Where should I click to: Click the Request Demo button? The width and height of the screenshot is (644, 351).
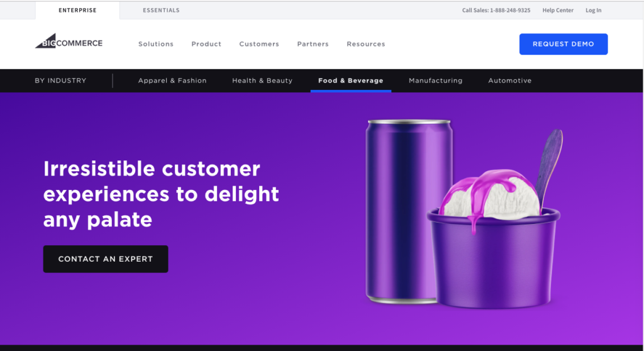click(563, 44)
